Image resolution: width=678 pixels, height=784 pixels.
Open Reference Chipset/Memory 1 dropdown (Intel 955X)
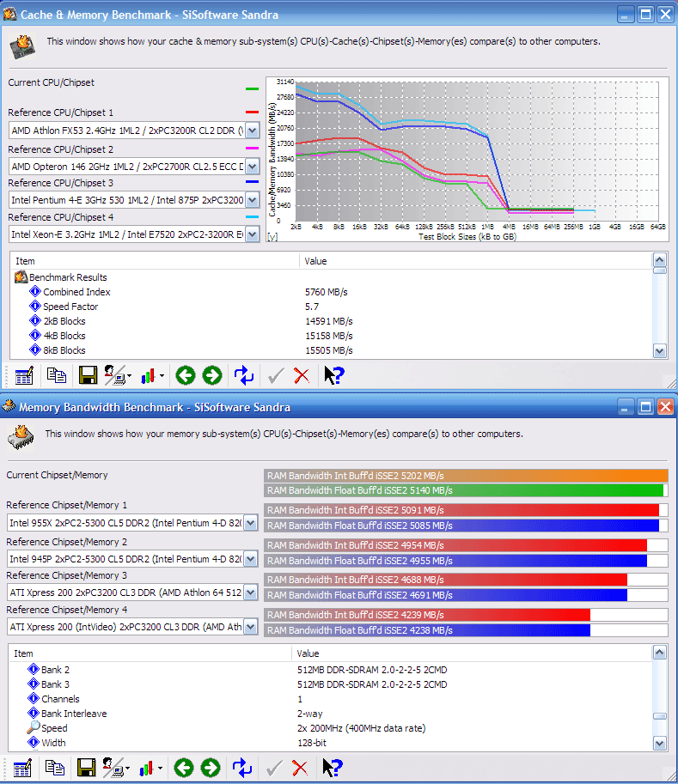coord(251,523)
